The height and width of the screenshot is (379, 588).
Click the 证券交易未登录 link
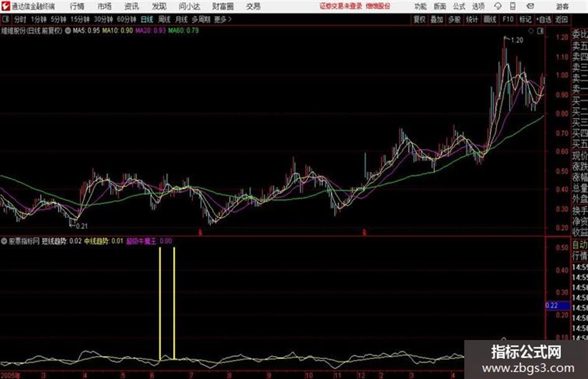pyautogui.click(x=341, y=6)
